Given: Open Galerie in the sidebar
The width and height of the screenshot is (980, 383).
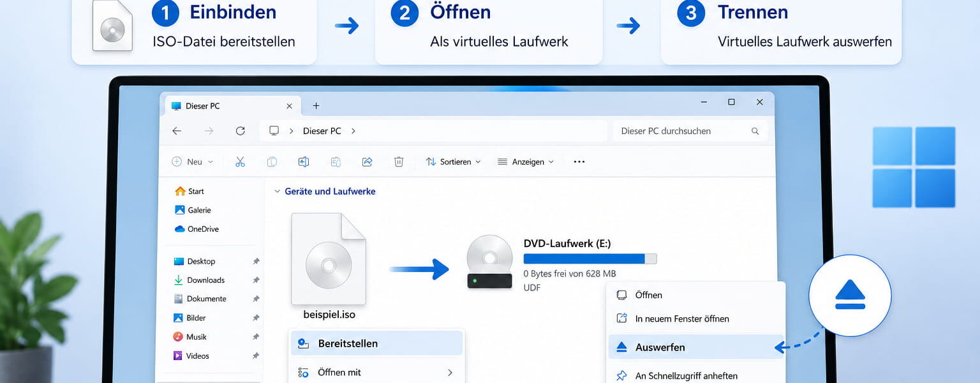Looking at the screenshot, I should (193, 210).
